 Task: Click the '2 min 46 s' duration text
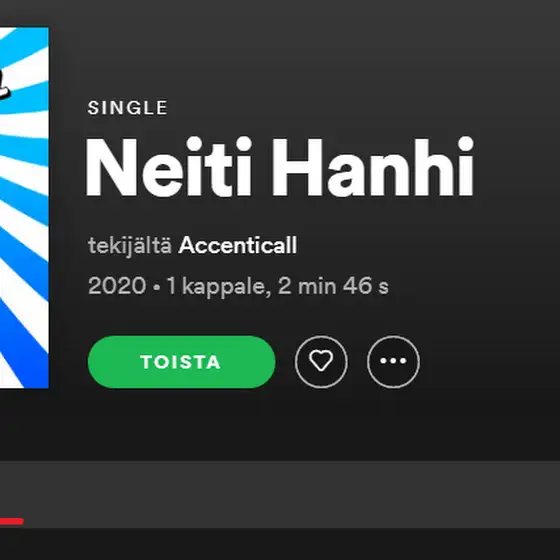(333, 286)
